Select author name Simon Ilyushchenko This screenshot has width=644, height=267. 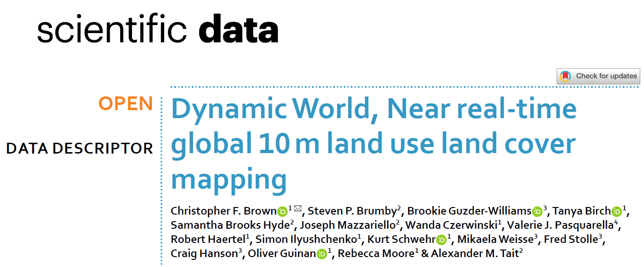coord(307,240)
